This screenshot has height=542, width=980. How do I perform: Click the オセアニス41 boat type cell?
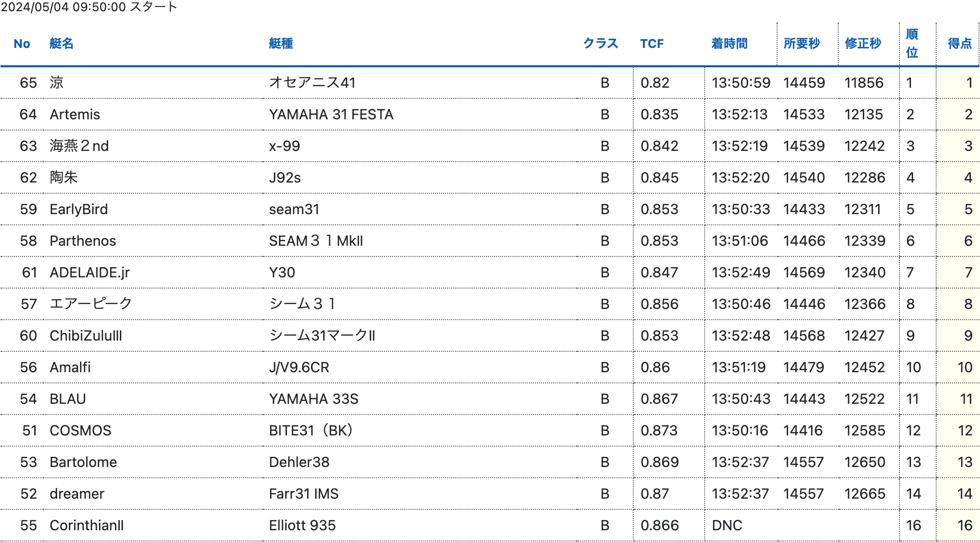pos(312,83)
